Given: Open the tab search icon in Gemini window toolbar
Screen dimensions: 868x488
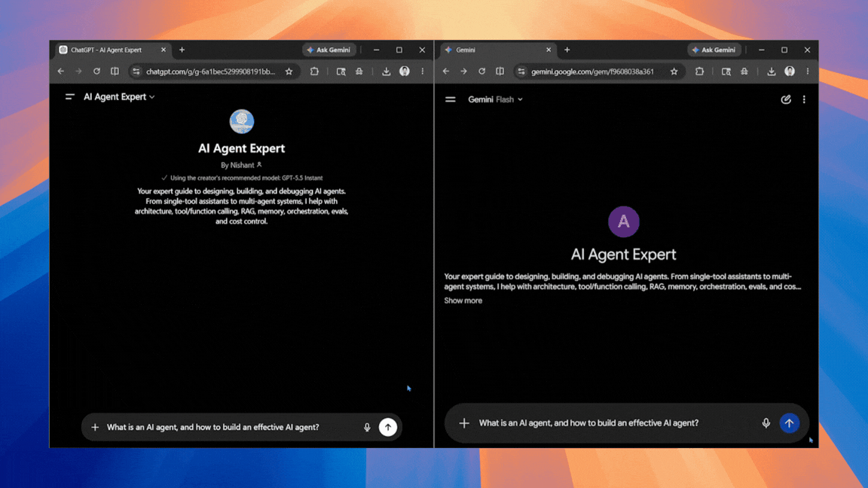Looking at the screenshot, I should (x=726, y=72).
